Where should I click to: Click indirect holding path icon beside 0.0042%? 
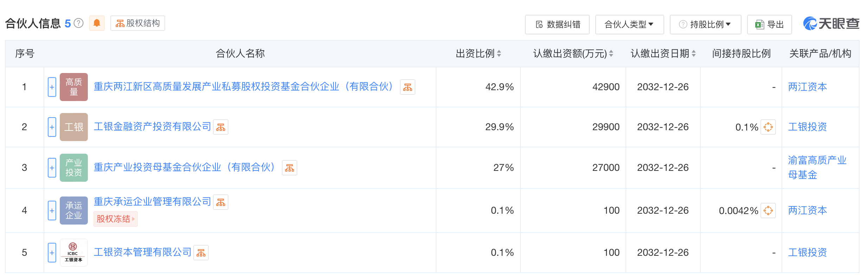768,211
